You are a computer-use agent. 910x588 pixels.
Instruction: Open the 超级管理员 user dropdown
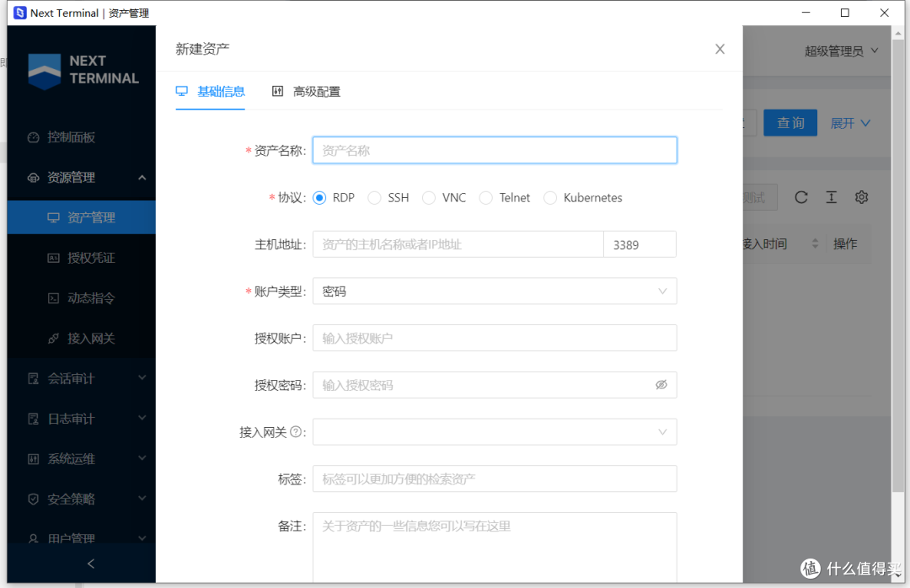tap(841, 51)
